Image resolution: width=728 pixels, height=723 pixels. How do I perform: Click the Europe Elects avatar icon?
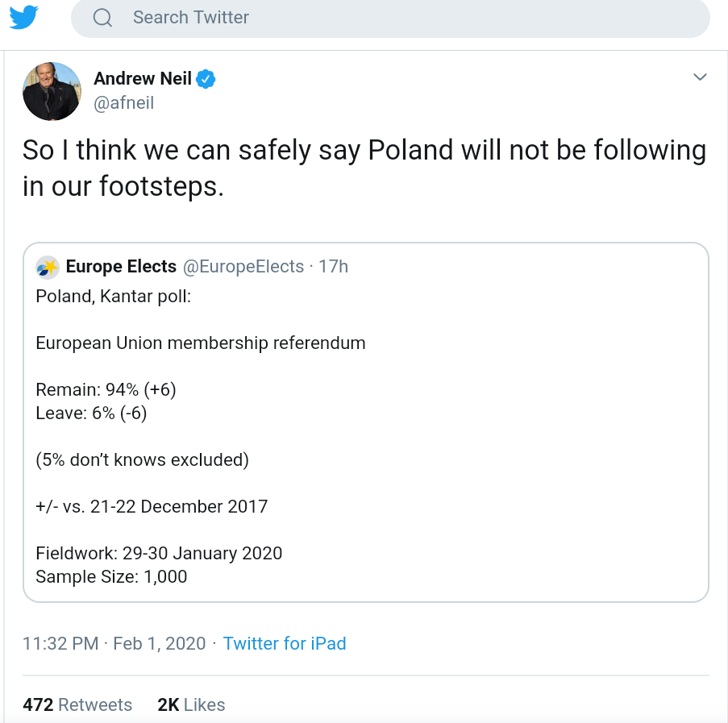[48, 268]
